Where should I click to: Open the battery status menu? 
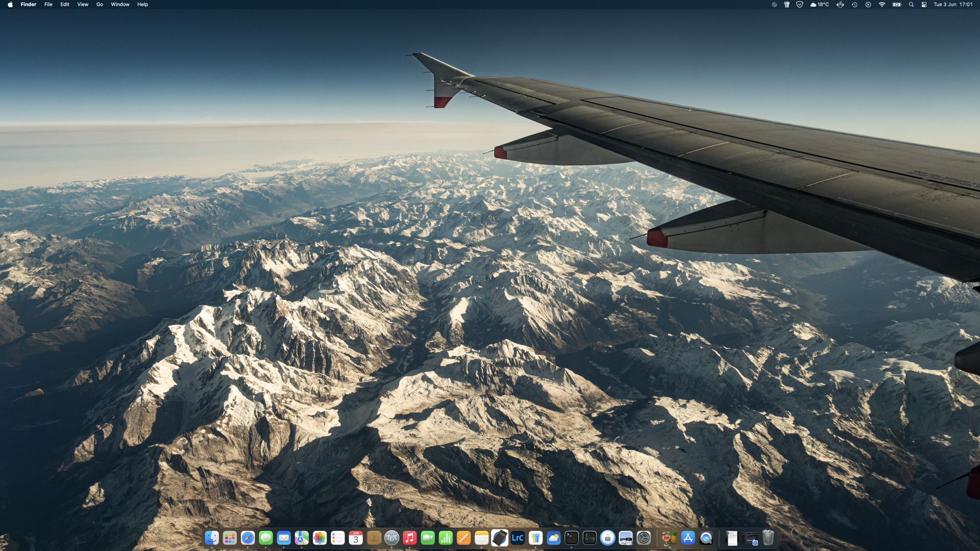pos(897,4)
